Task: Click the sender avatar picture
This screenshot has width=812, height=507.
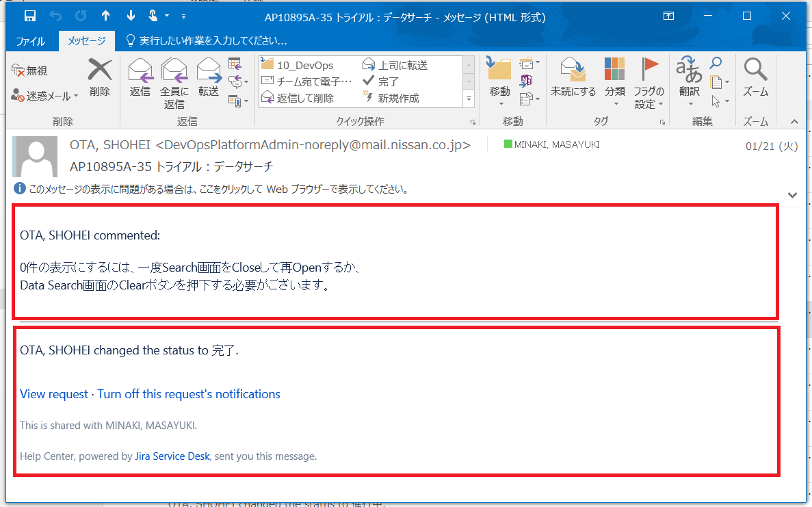Action: 35,157
